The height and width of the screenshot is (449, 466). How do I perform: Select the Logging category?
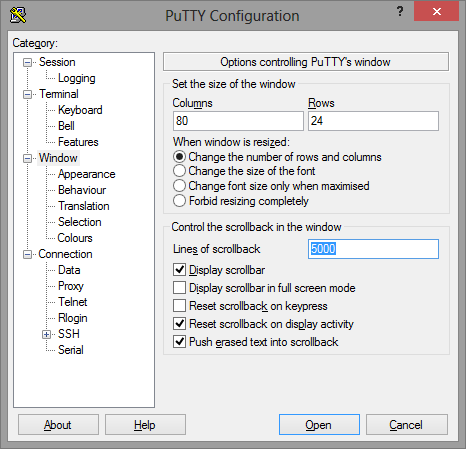pos(77,78)
